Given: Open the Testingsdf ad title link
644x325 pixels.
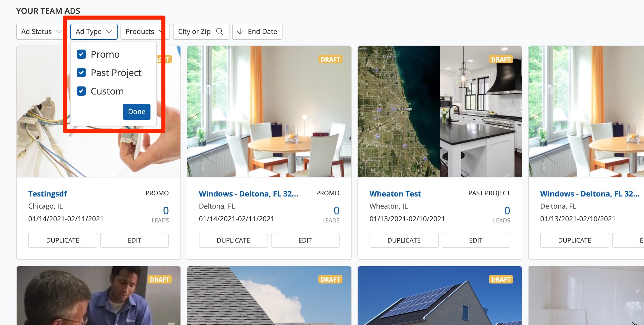Looking at the screenshot, I should pos(48,194).
